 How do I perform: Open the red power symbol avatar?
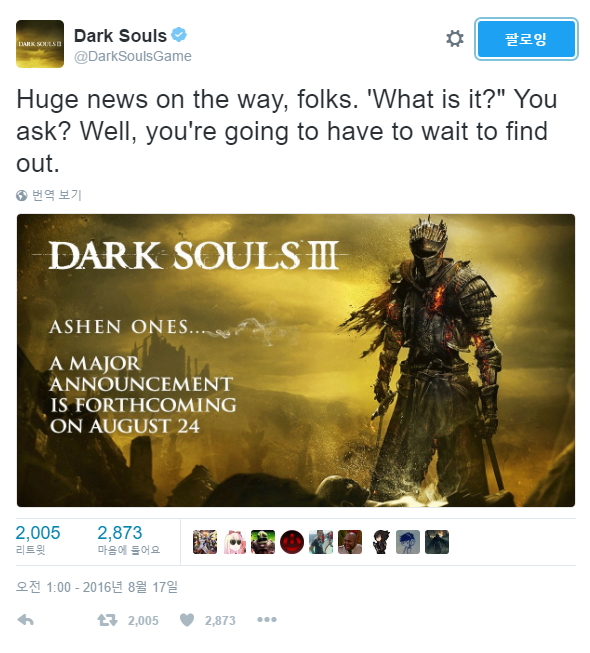pos(292,542)
